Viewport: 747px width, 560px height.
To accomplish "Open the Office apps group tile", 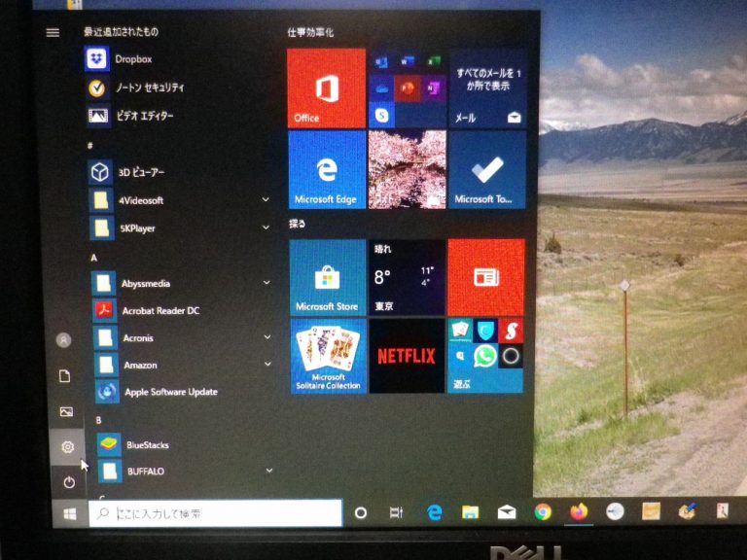I will pyautogui.click(x=408, y=88).
